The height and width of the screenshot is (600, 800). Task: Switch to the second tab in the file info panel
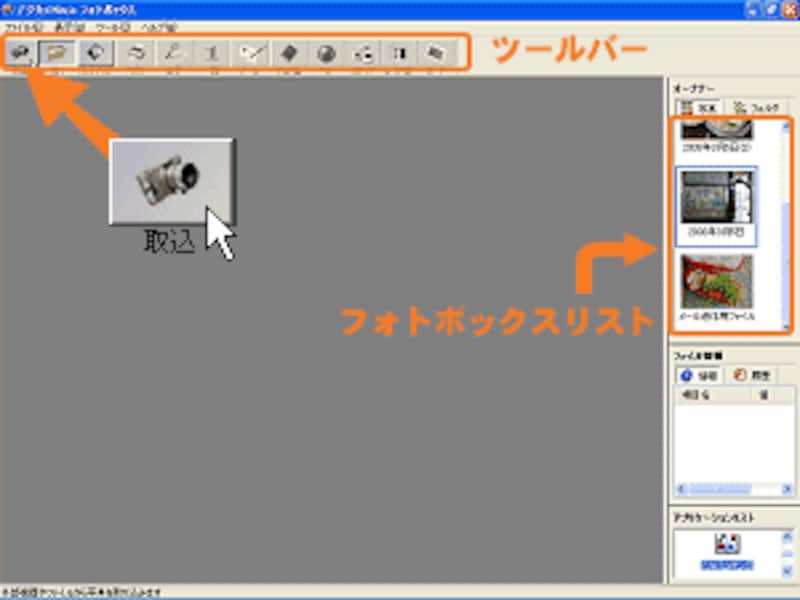[x=750, y=376]
